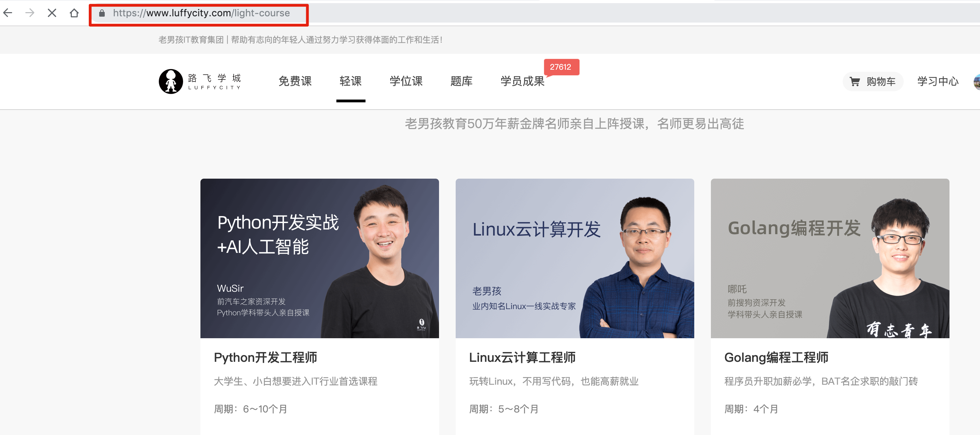
Task: Click the browser back arrow
Action: click(x=8, y=13)
